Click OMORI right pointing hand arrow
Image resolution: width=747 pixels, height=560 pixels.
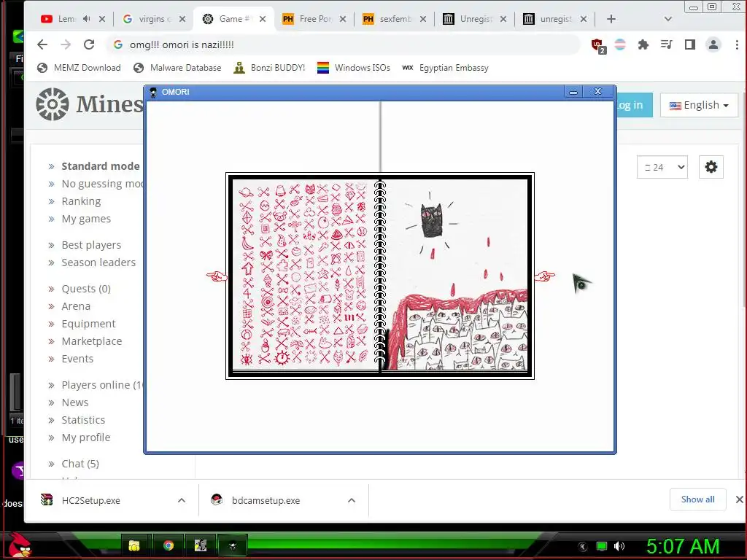[x=544, y=276]
